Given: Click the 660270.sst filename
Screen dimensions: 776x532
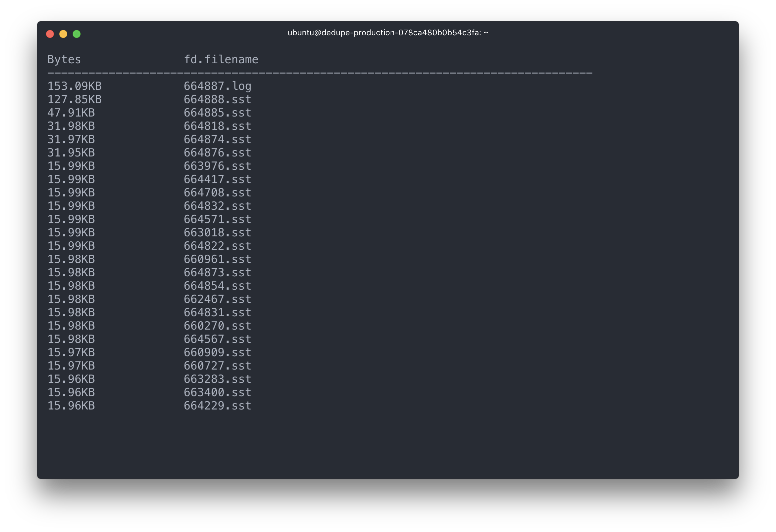Looking at the screenshot, I should pos(217,326).
